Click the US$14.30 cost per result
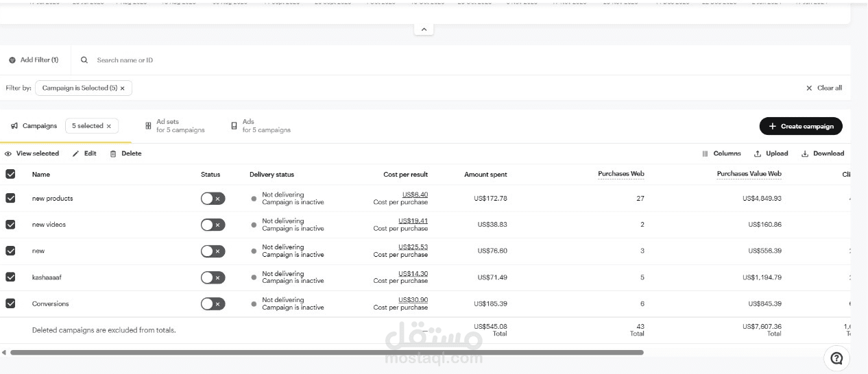The image size is (868, 374). 413,273
